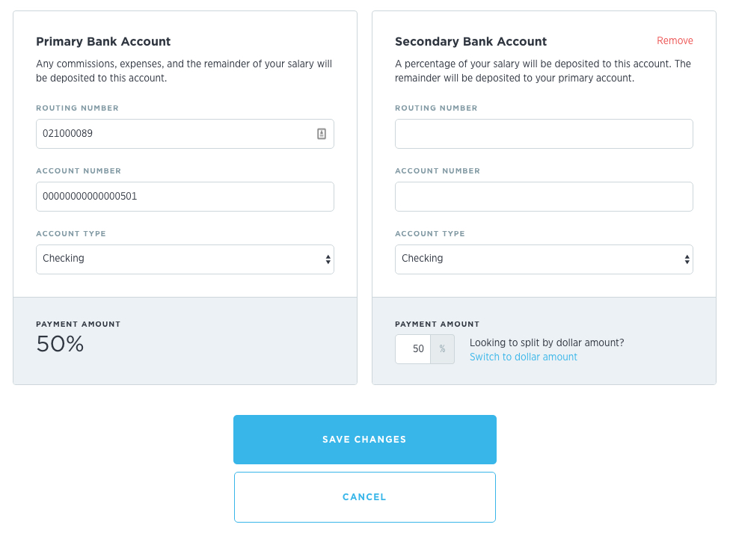730x560 pixels.
Task: Select the primary Checking account type box
Action: [x=185, y=259]
